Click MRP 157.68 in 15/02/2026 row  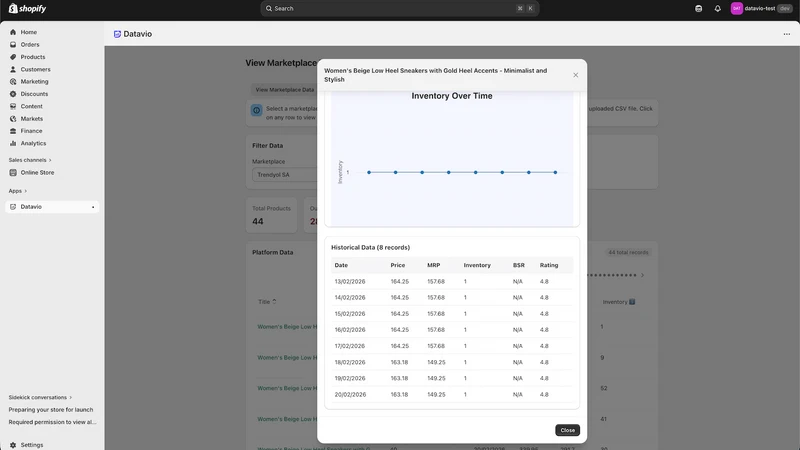coord(436,314)
